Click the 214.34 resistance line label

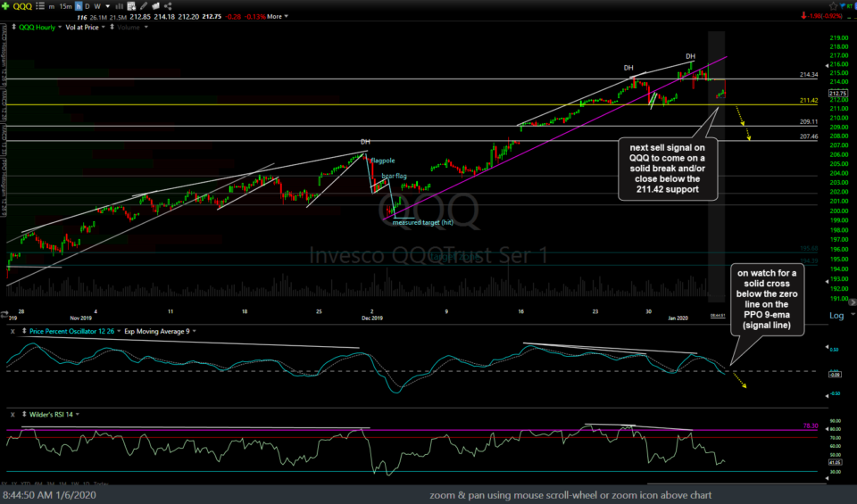[809, 75]
